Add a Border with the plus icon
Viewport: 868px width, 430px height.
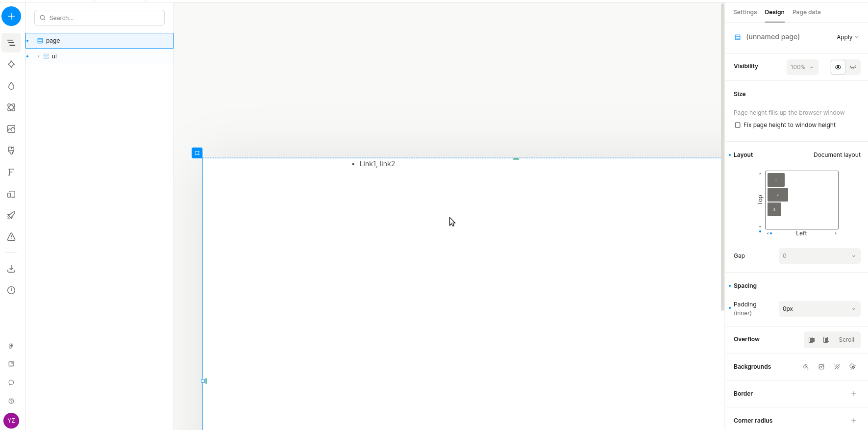click(x=853, y=394)
